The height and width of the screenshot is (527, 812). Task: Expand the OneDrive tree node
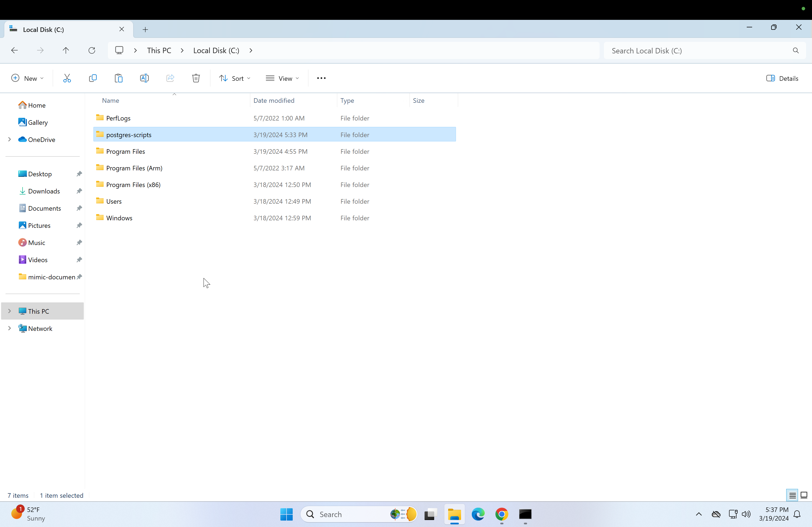click(x=10, y=140)
